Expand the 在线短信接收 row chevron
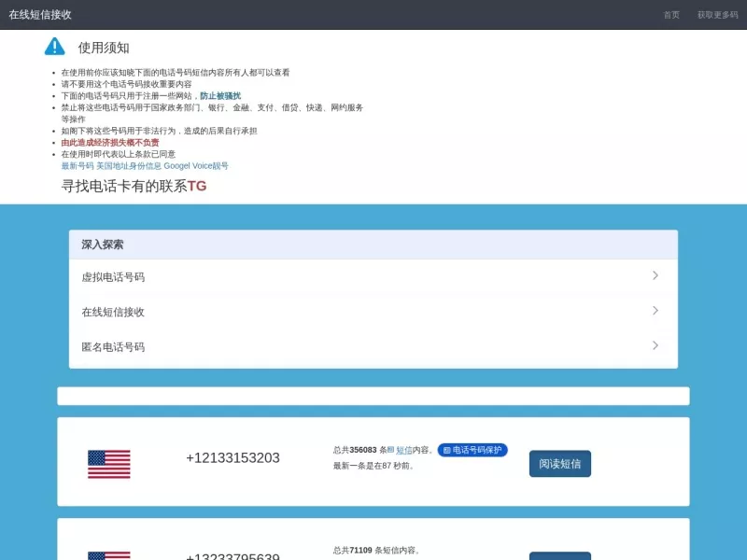The image size is (747, 560). pyautogui.click(x=655, y=311)
